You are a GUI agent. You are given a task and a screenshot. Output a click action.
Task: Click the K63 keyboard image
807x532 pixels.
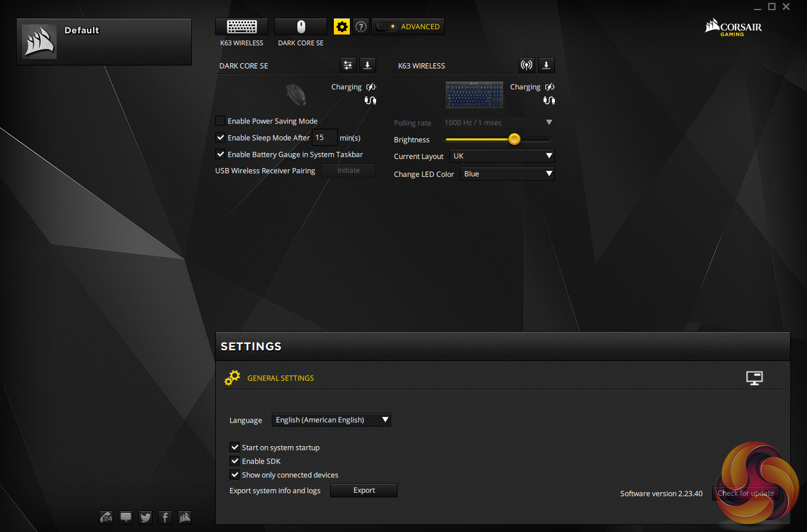[x=474, y=95]
